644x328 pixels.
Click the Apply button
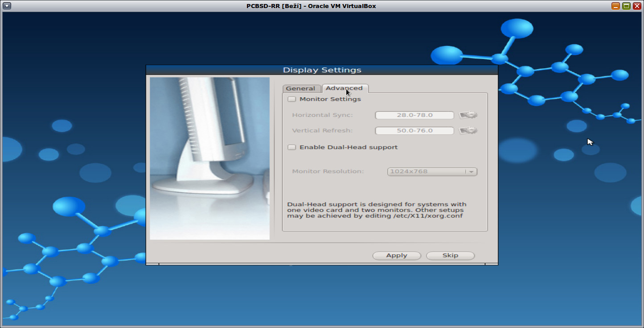click(x=396, y=255)
